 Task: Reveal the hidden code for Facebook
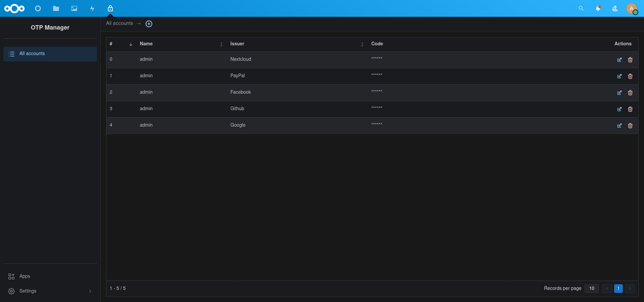coord(377,92)
